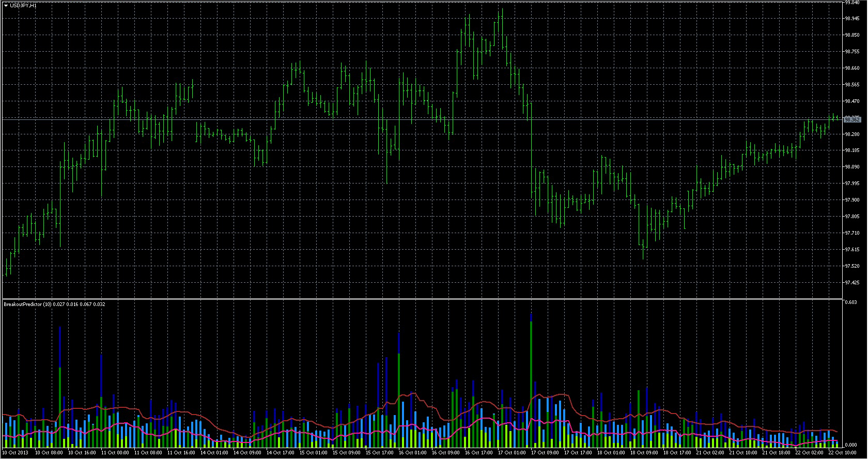Image resolution: width=868 pixels, height=459 pixels.
Task: Open the USDJPY,H1 chart dropdown arrow
Action: pyautogui.click(x=6, y=5)
